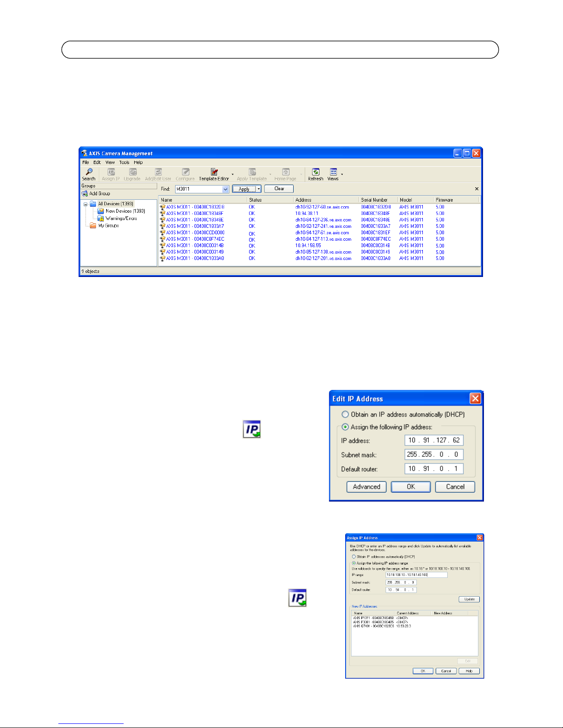Image resolution: width=563 pixels, height=728 pixels.
Task: Collapse the All Devices tree node
Action: pyautogui.click(x=85, y=204)
